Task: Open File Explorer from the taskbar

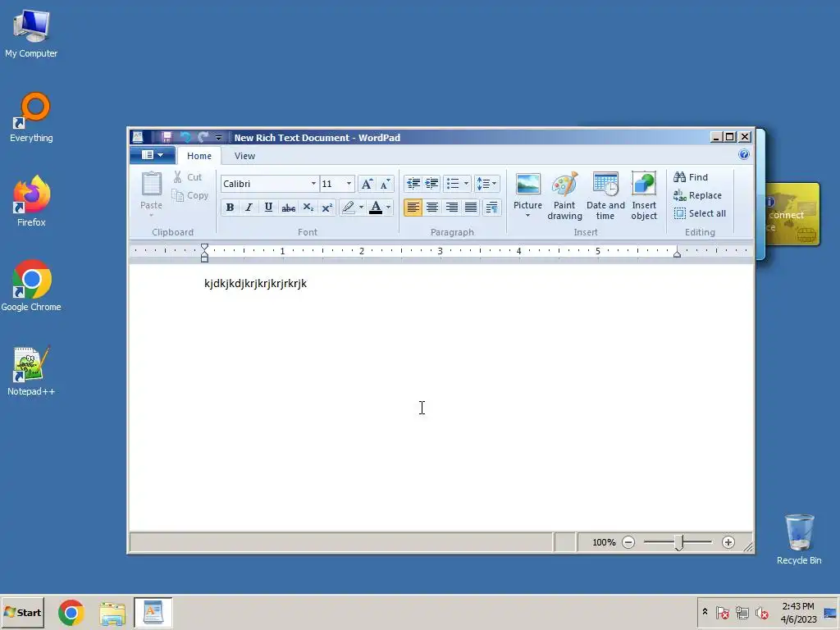Action: click(112, 613)
